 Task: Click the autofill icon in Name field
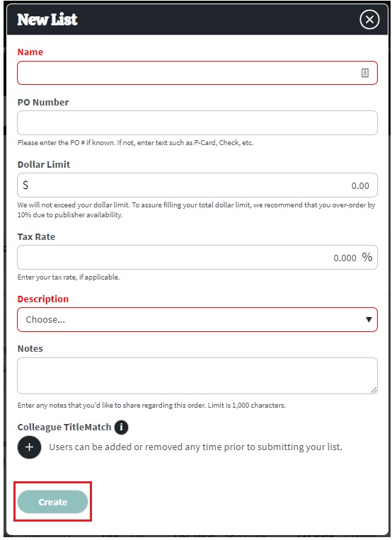pos(365,73)
